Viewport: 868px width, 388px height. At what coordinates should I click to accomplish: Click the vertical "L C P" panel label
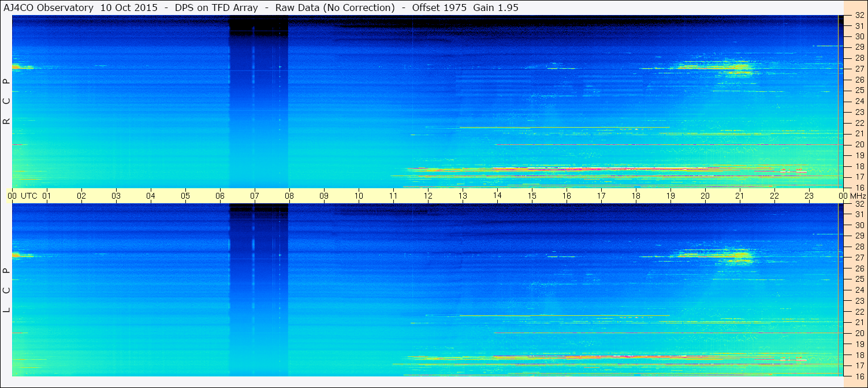7,289
